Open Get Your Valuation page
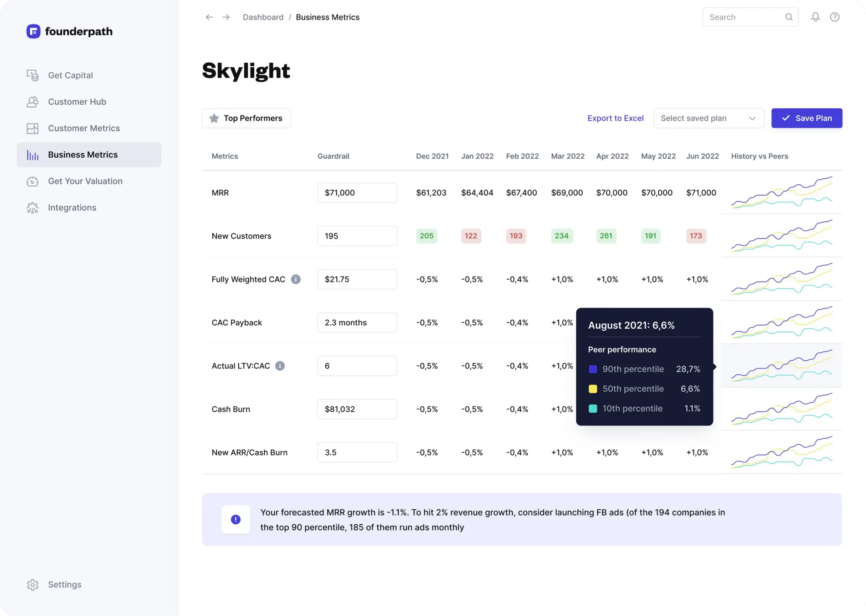The width and height of the screenshot is (866, 616). click(85, 181)
